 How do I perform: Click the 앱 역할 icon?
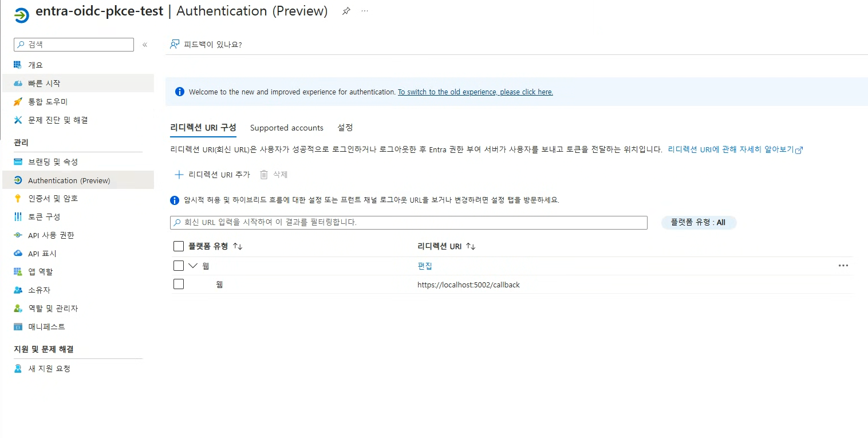point(18,272)
